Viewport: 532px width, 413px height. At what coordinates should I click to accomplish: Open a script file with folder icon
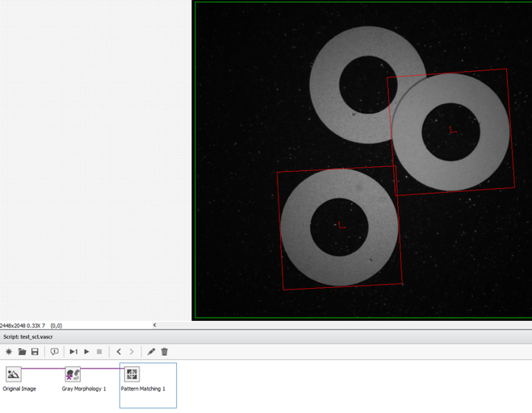click(22, 352)
